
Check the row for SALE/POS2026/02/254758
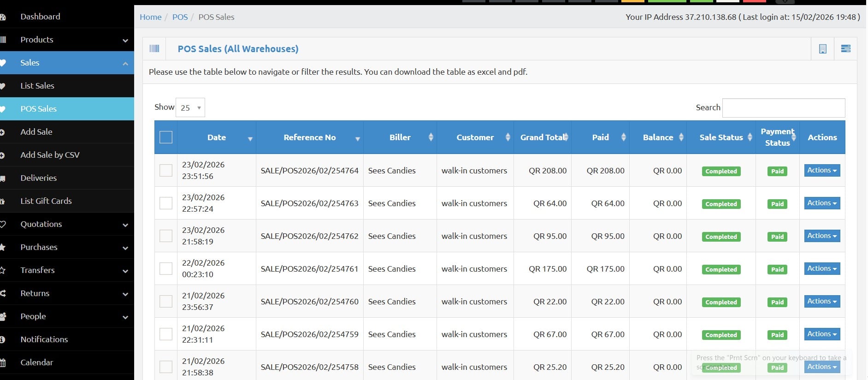point(166,367)
